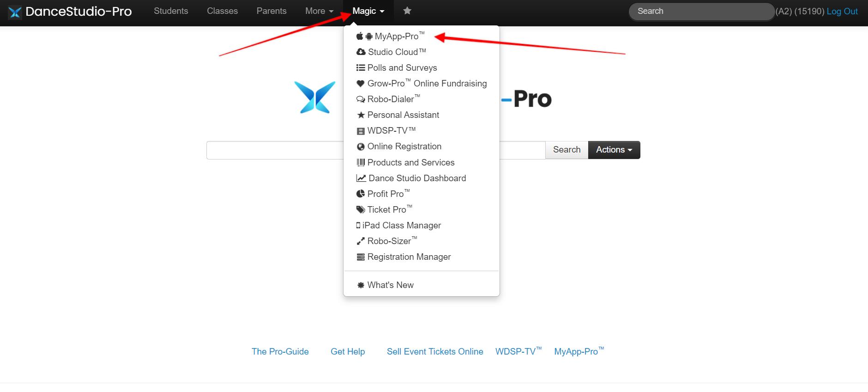Click the list icon next to Polls and Surveys
The height and width of the screenshot is (392, 868).
pyautogui.click(x=361, y=68)
